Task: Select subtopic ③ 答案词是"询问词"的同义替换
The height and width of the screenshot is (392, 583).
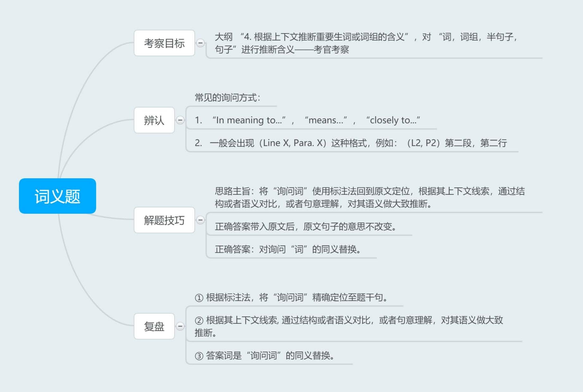Action: click(x=264, y=355)
